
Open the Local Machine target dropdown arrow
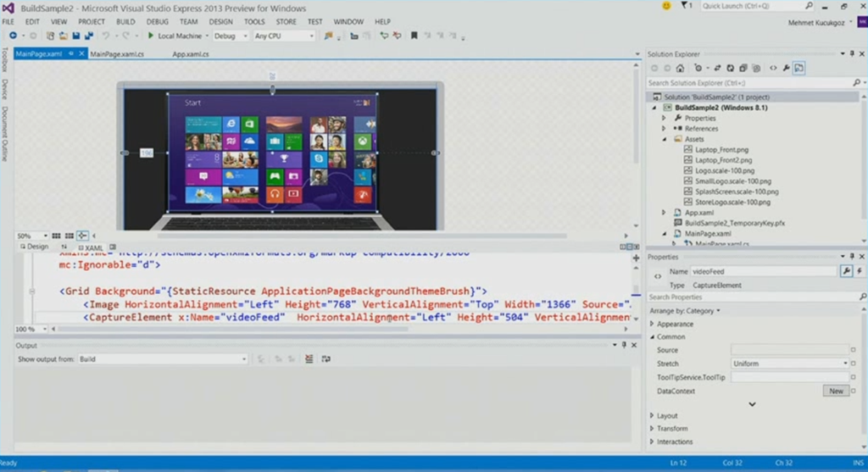(x=207, y=36)
